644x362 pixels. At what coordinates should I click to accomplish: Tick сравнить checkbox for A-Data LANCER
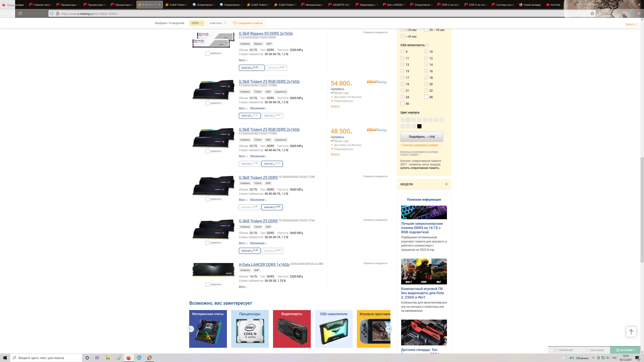pyautogui.click(x=207, y=284)
